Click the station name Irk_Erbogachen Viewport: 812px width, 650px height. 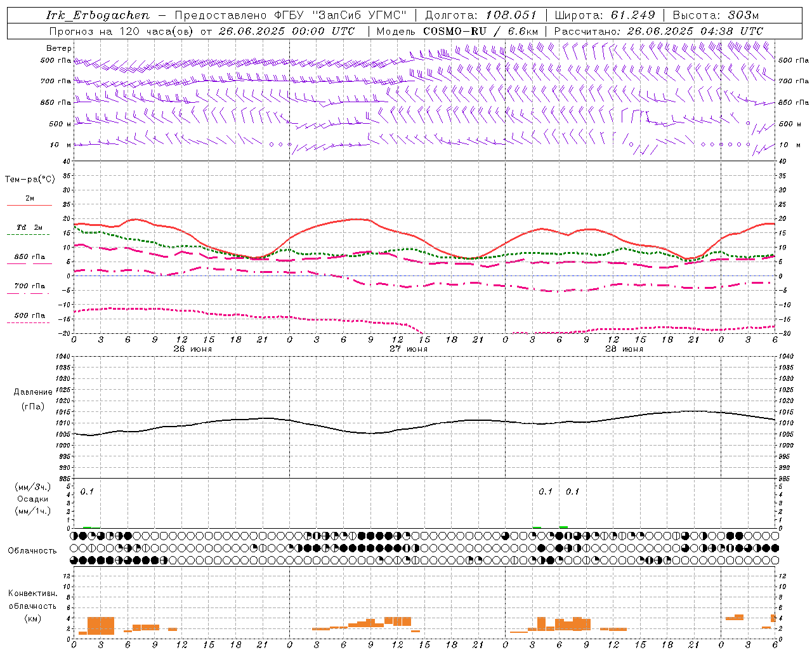pyautogui.click(x=98, y=15)
